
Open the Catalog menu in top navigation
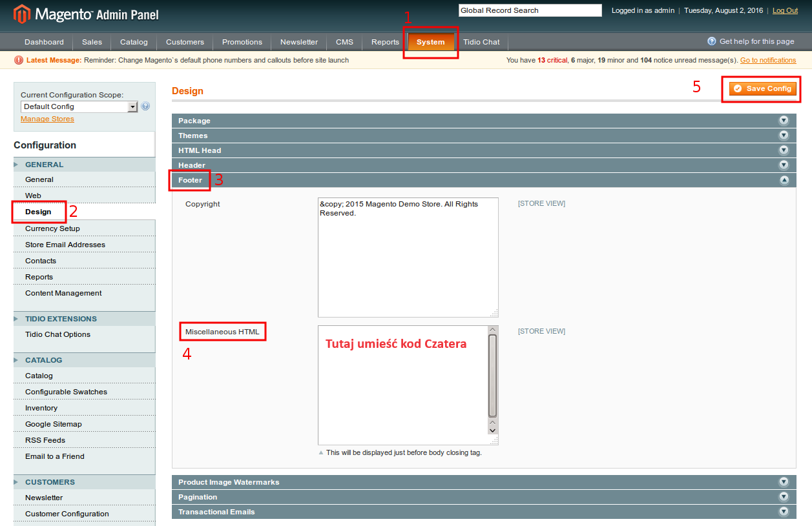134,42
